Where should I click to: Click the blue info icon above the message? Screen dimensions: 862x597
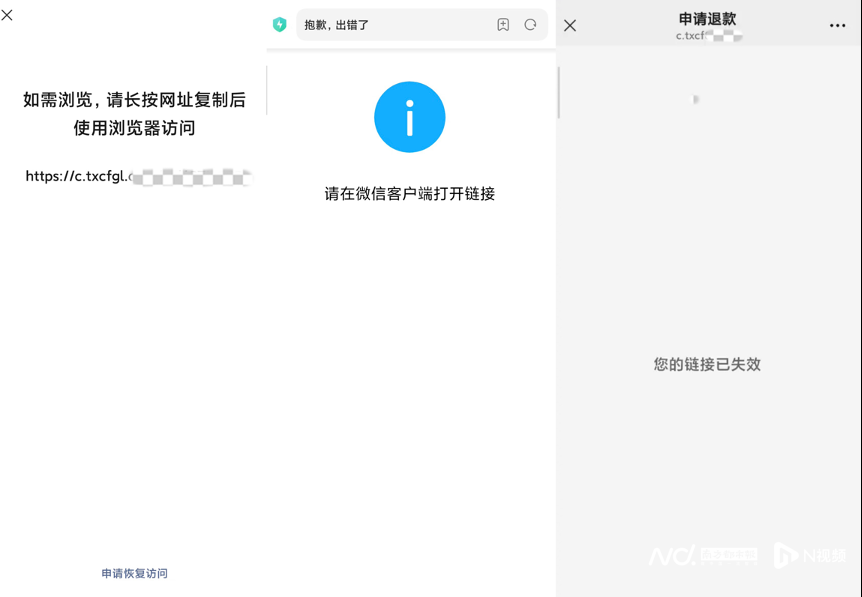pyautogui.click(x=409, y=117)
